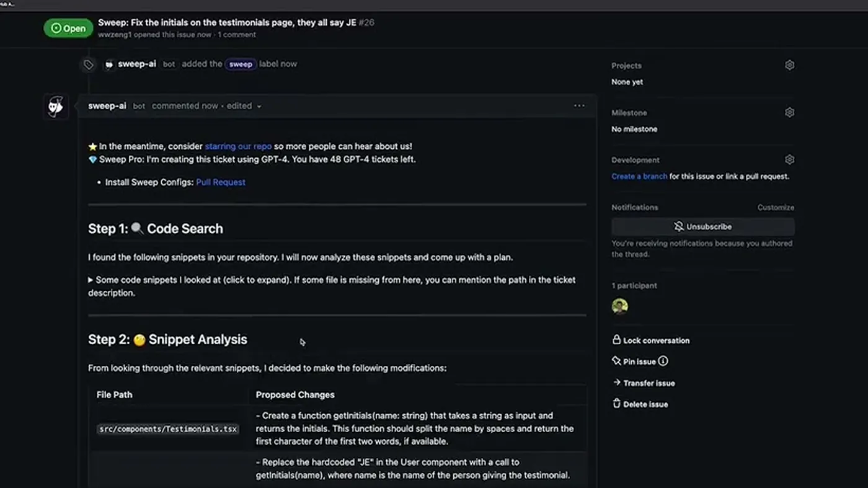This screenshot has height=488, width=868.
Task: Open the edited history dropdown
Action: point(244,106)
